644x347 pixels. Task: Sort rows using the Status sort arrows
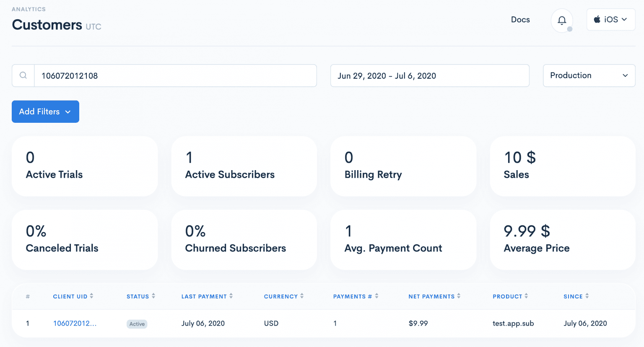click(x=153, y=296)
